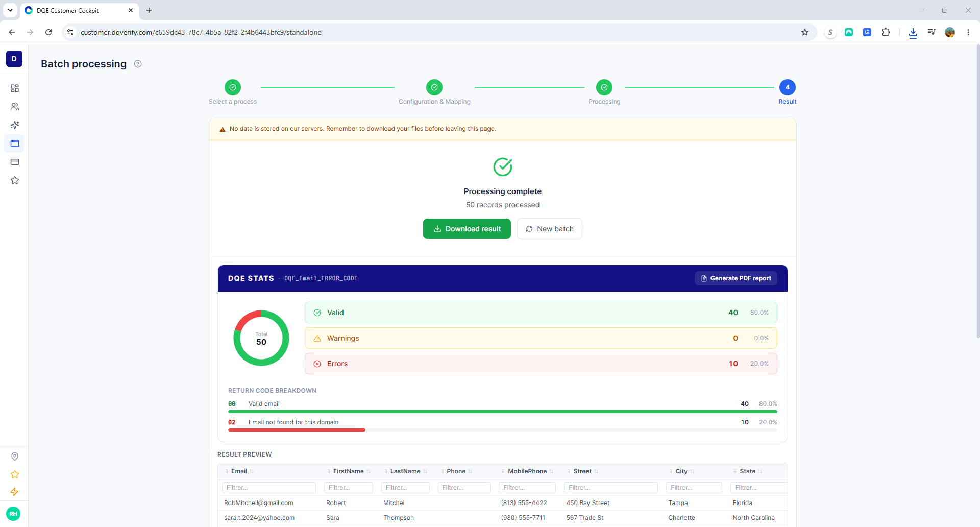
Task: Sort the table by LastName column
Action: pyautogui.click(x=425, y=471)
